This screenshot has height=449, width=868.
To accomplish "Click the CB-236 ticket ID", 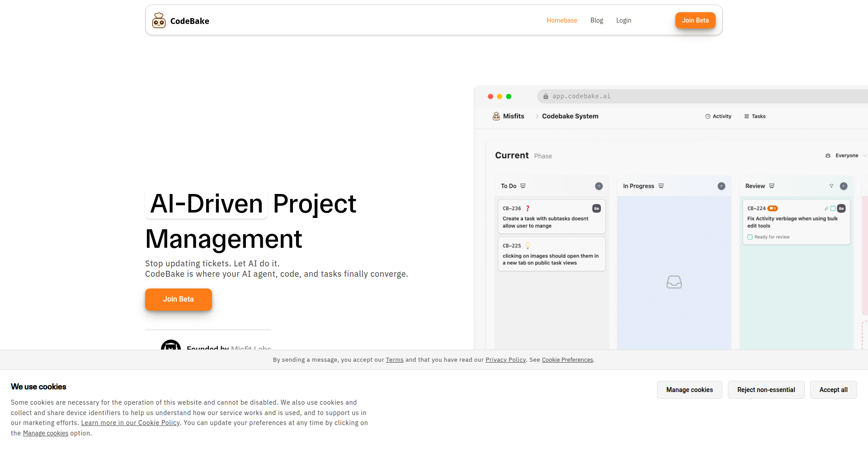I will (x=512, y=208).
